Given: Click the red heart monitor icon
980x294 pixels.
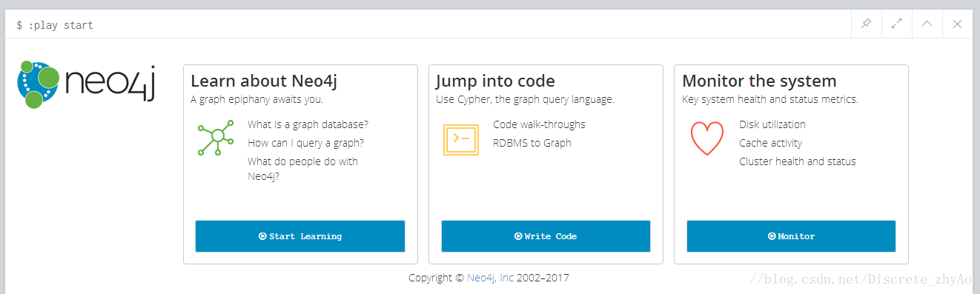Looking at the screenshot, I should tap(706, 138).
